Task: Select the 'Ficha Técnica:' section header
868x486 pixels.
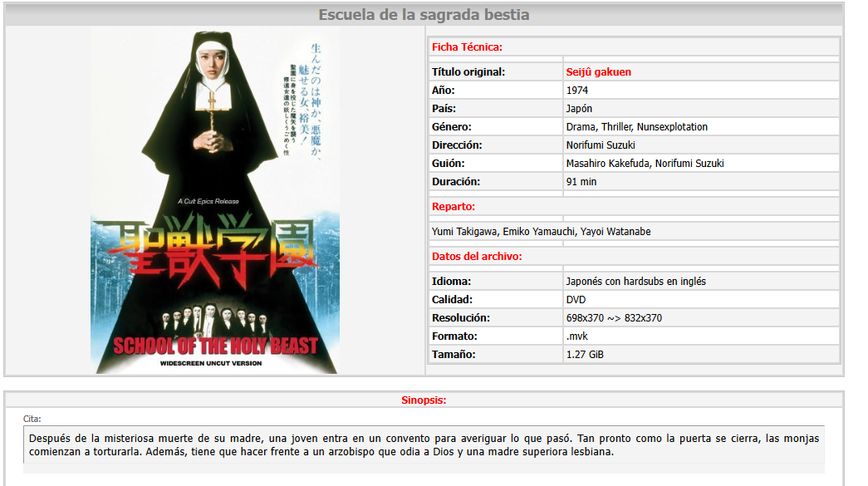Action: pos(467,47)
